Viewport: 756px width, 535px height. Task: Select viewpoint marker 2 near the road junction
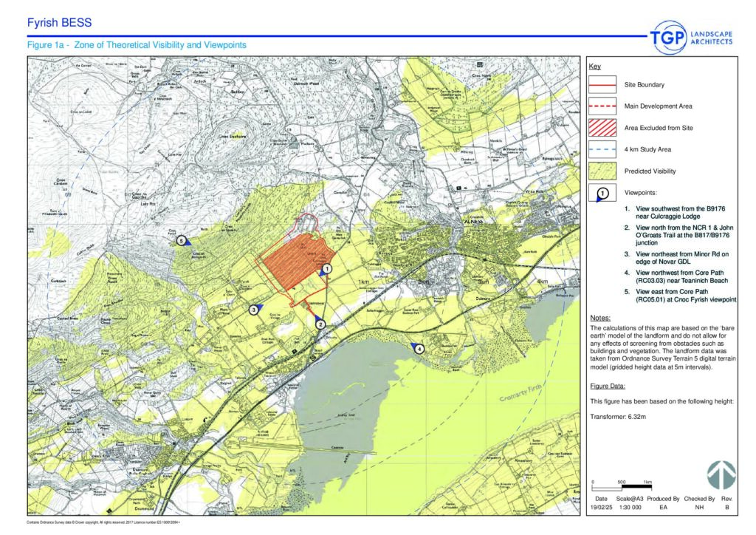click(x=320, y=323)
